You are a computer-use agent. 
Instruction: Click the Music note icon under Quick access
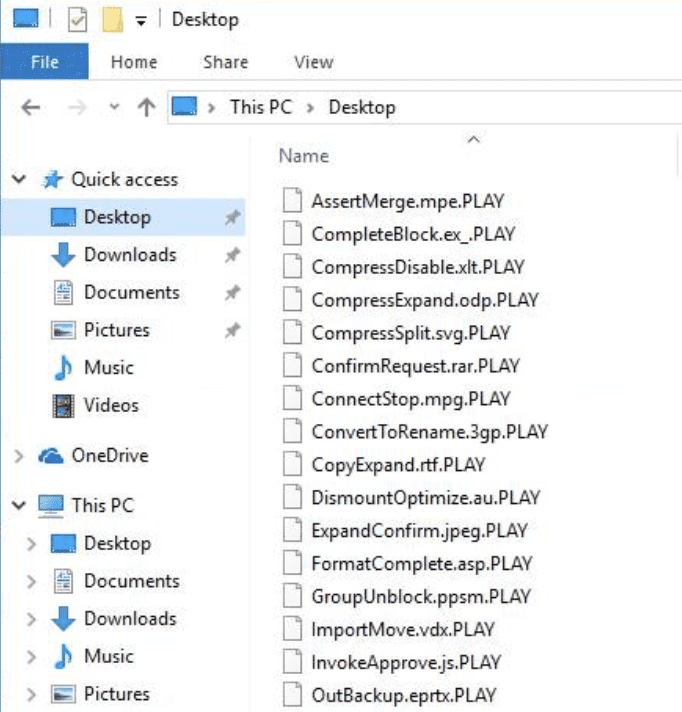(x=63, y=368)
